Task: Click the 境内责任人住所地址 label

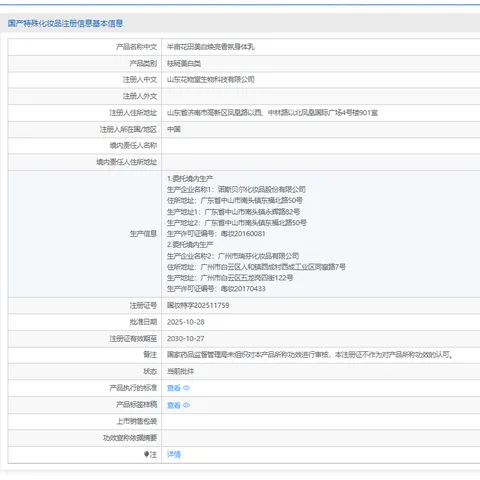Action: pos(126,162)
